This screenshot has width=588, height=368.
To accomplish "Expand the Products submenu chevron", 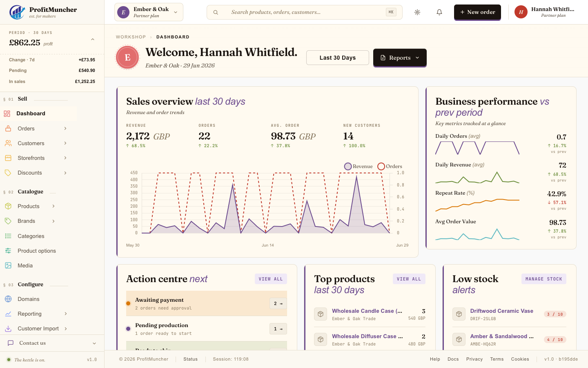I will tap(53, 206).
